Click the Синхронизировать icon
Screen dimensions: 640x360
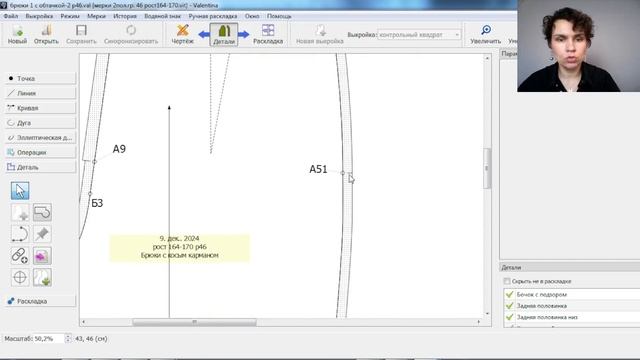tap(131, 34)
